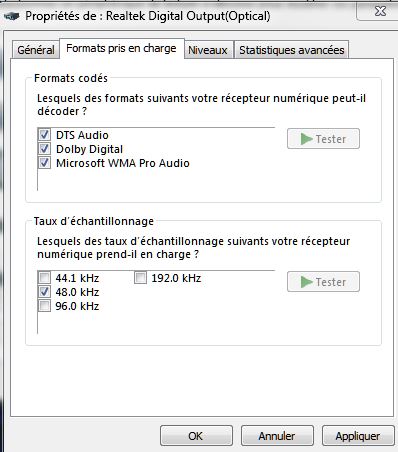398x452 pixels.
Task: Switch to the Général tab
Action: click(36, 50)
